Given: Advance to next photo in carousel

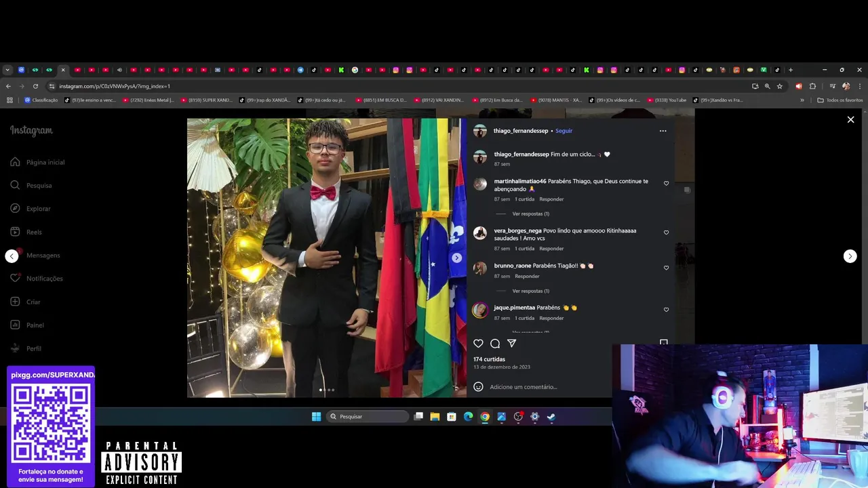Looking at the screenshot, I should 457,258.
